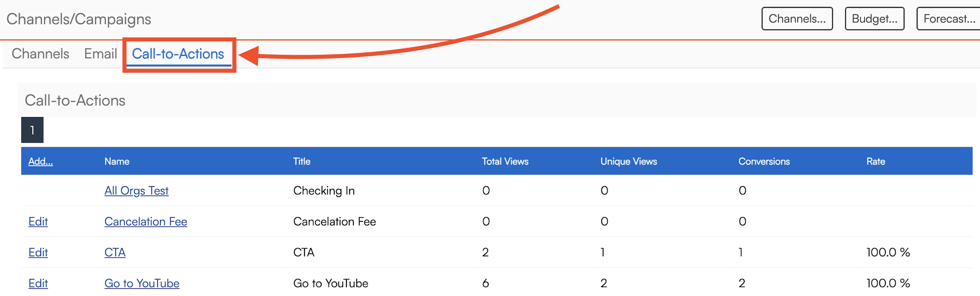Select the 'Cancelation Fee' title cell
This screenshot has width=980, height=296.
(x=334, y=221)
